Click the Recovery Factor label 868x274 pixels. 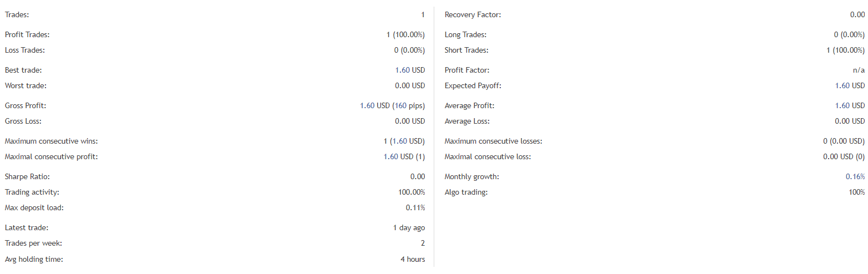[x=473, y=15]
